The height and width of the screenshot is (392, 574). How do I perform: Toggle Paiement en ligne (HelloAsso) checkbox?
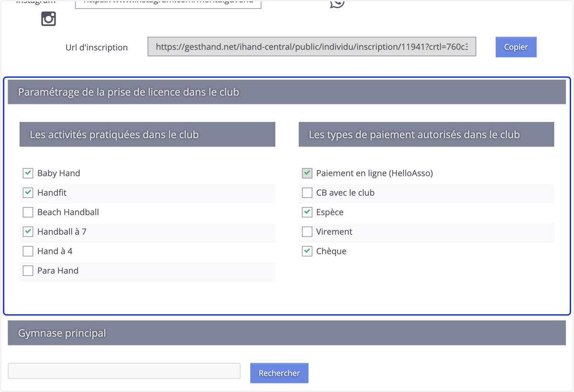307,173
